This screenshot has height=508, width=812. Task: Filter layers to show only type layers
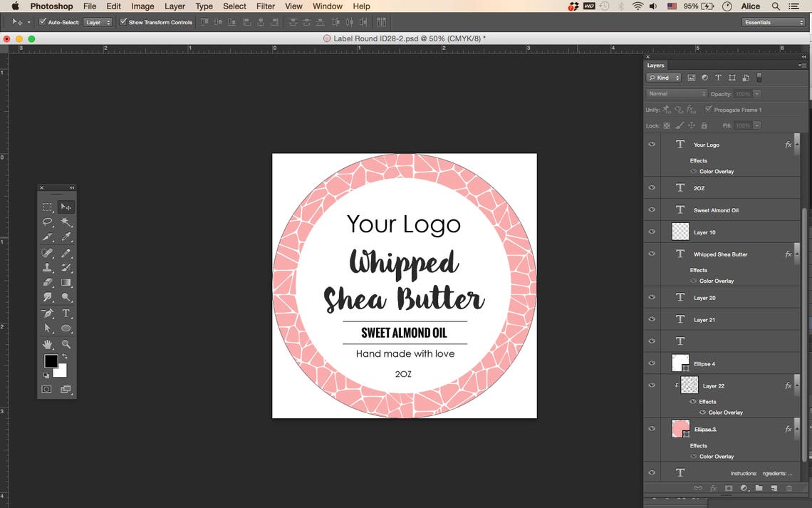click(718, 77)
